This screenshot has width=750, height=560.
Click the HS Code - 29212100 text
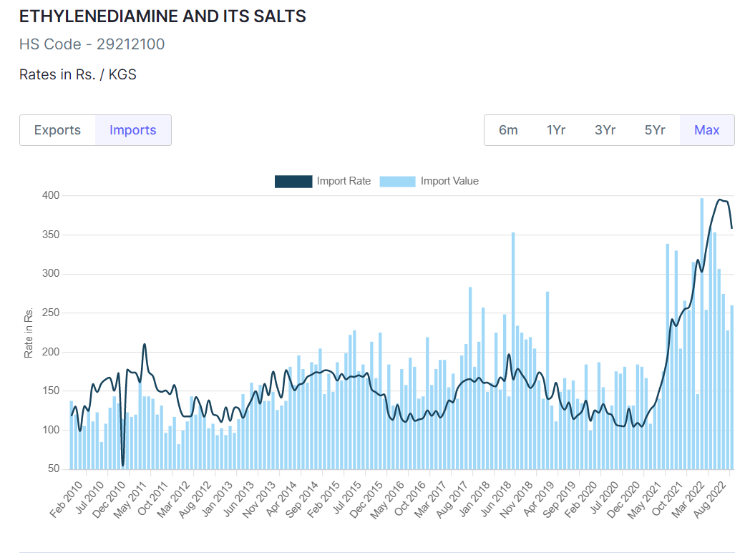coord(92,44)
